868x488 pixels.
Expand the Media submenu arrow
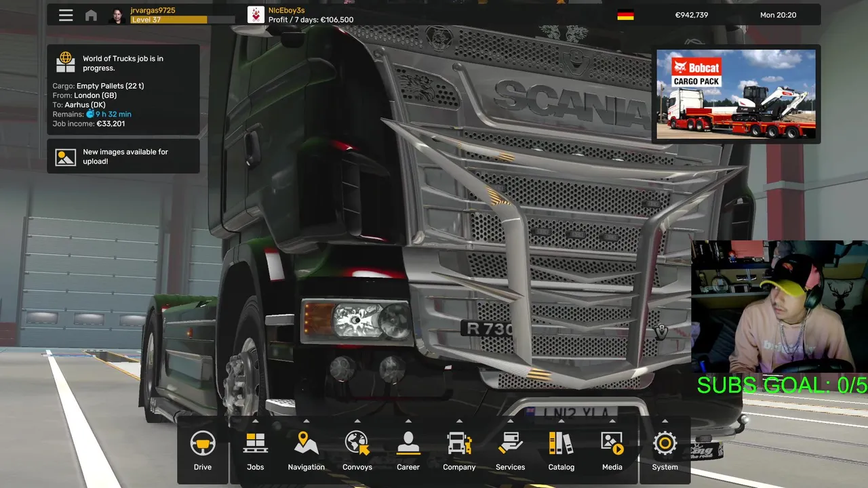(x=612, y=421)
